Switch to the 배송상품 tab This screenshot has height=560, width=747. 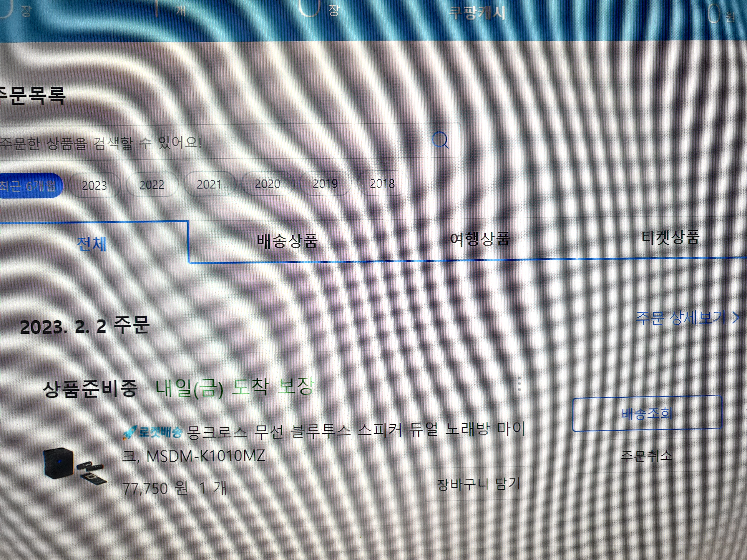[x=287, y=241]
